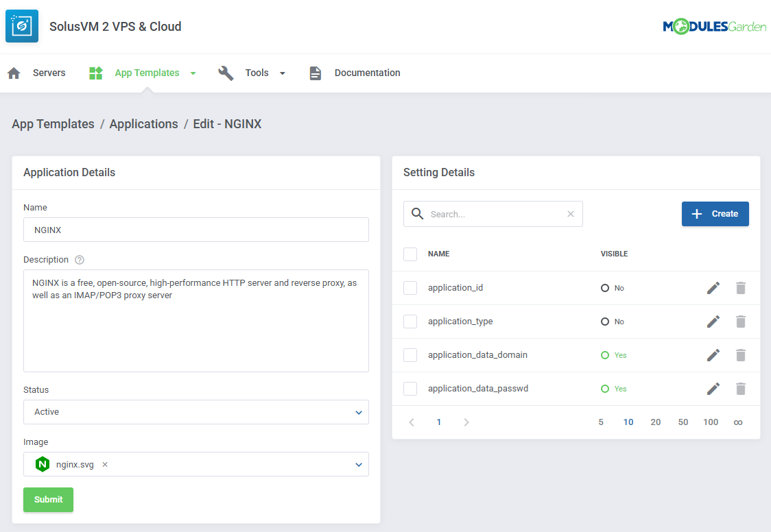
Task: Delete the application_type setting
Action: (x=741, y=322)
